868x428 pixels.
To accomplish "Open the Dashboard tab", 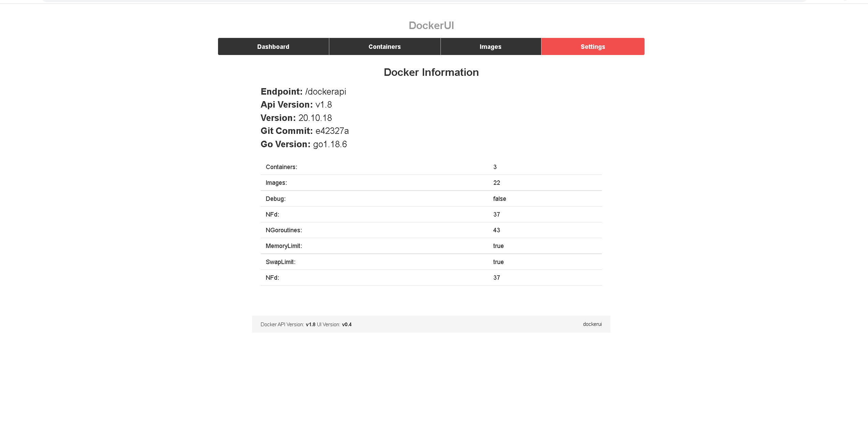I will 273,47.
